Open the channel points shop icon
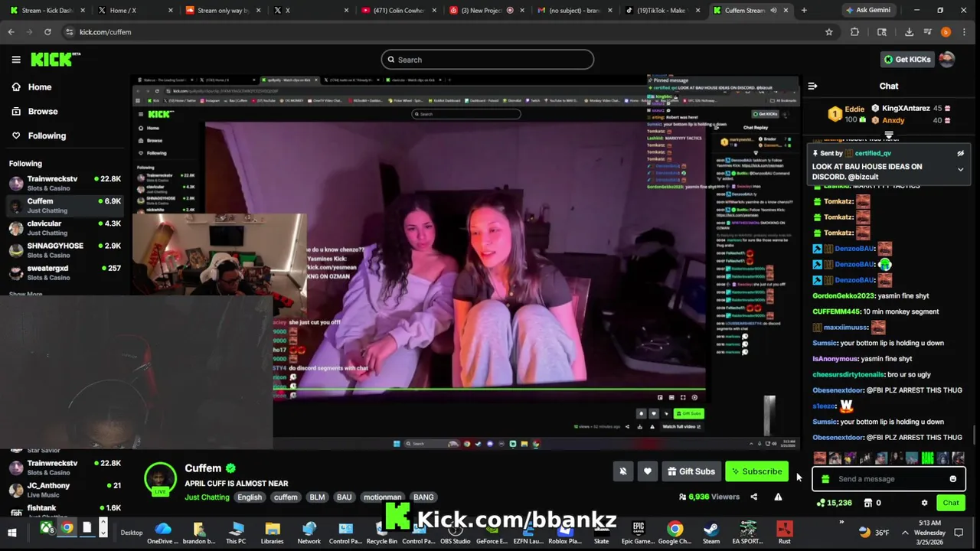The height and width of the screenshot is (551, 980). pos(868,503)
